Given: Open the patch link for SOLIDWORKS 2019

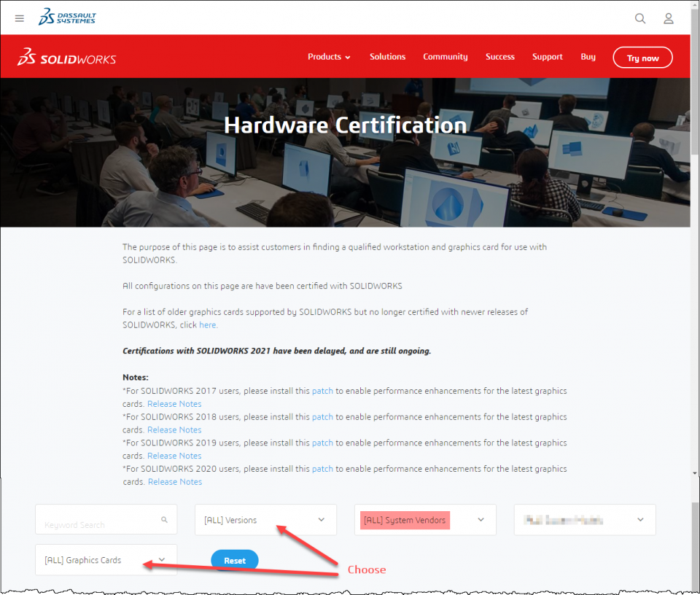Looking at the screenshot, I should pyautogui.click(x=322, y=443).
